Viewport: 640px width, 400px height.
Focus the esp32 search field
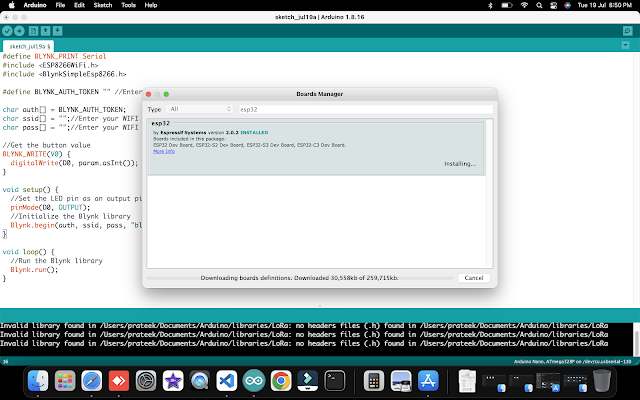pyautogui.click(x=365, y=109)
